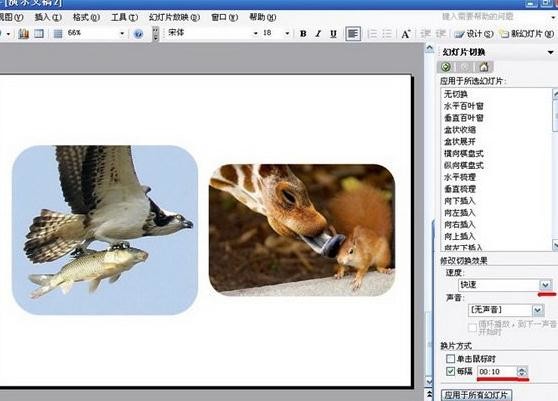Select the osprey carrying fish picture

pos(105,230)
